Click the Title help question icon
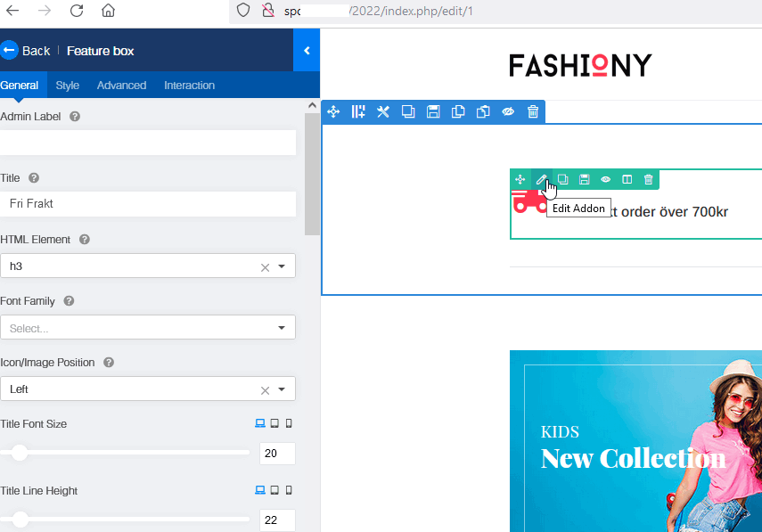Screen dimensions: 762x532 point(34,178)
